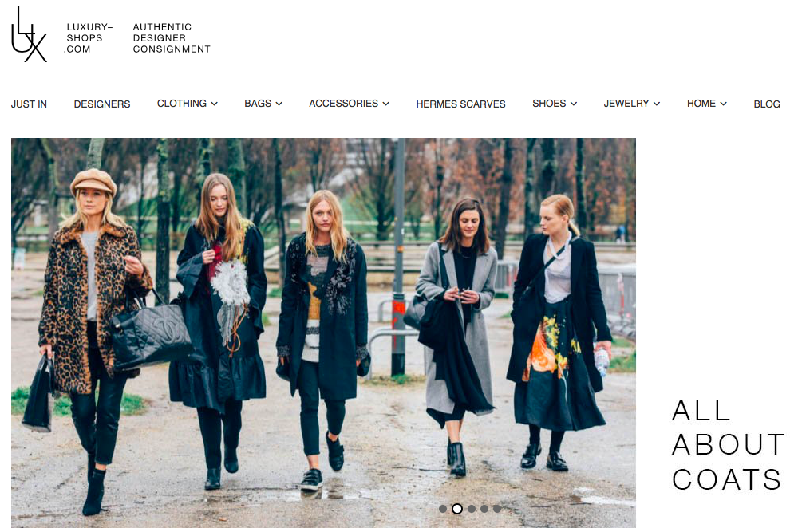This screenshot has width=798, height=532.
Task: Open the coats street-style banner image
Action: (x=323, y=333)
